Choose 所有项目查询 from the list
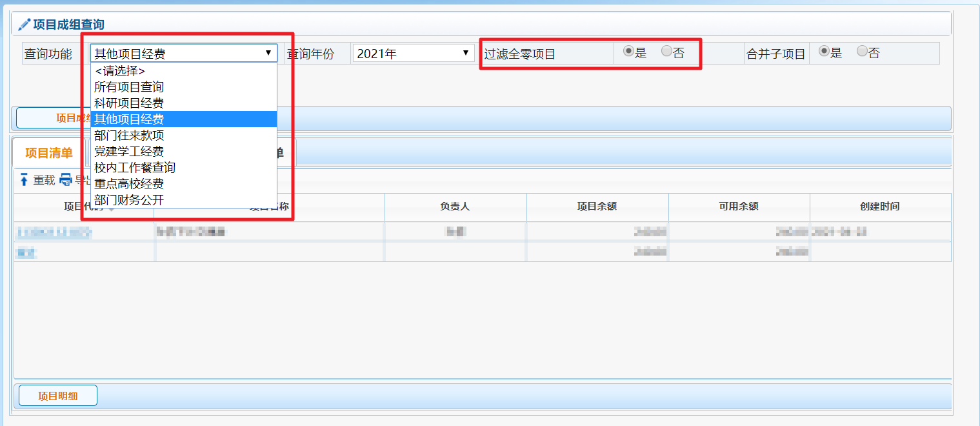This screenshot has width=980, height=426. 129,87
